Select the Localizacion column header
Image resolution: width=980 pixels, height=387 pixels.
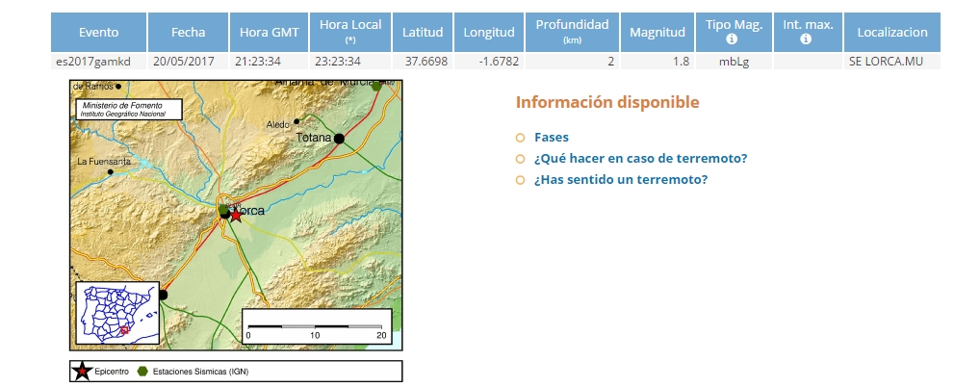click(x=890, y=33)
